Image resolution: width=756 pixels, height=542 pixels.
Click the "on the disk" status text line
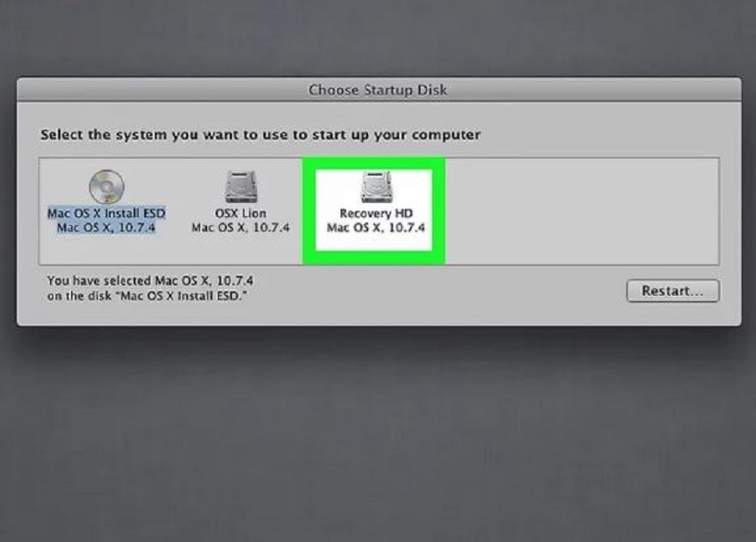pos(147,295)
